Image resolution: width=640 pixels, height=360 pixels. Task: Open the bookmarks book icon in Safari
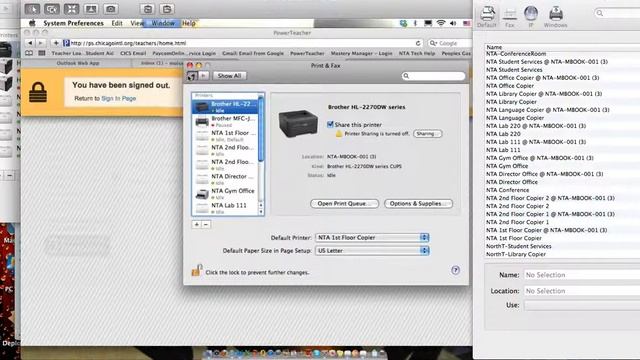pos(29,53)
